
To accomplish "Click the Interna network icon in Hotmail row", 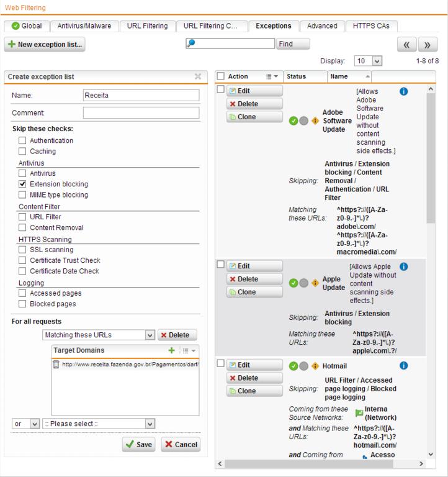I will [359, 413].
